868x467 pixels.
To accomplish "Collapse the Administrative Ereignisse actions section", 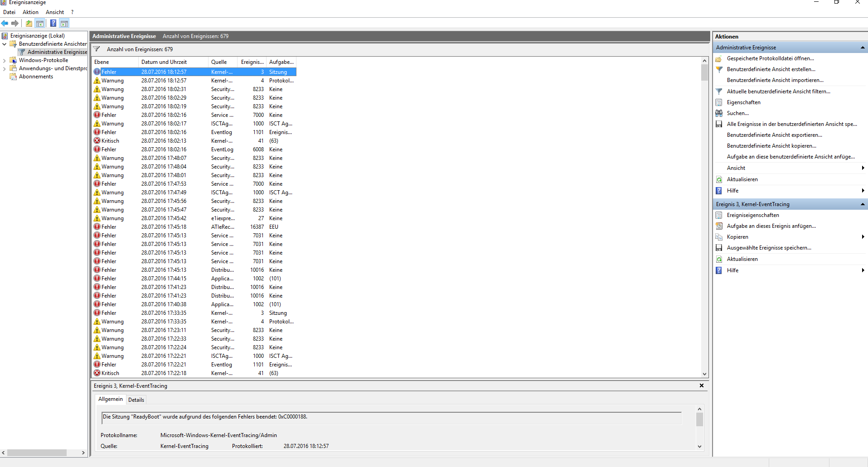I will [x=863, y=48].
